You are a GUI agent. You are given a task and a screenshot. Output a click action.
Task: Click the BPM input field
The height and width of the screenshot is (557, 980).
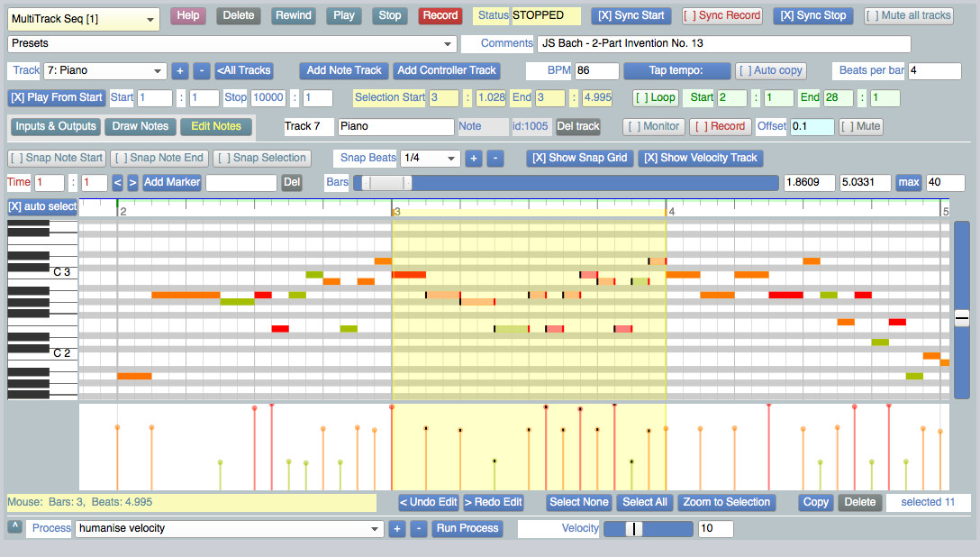click(596, 70)
